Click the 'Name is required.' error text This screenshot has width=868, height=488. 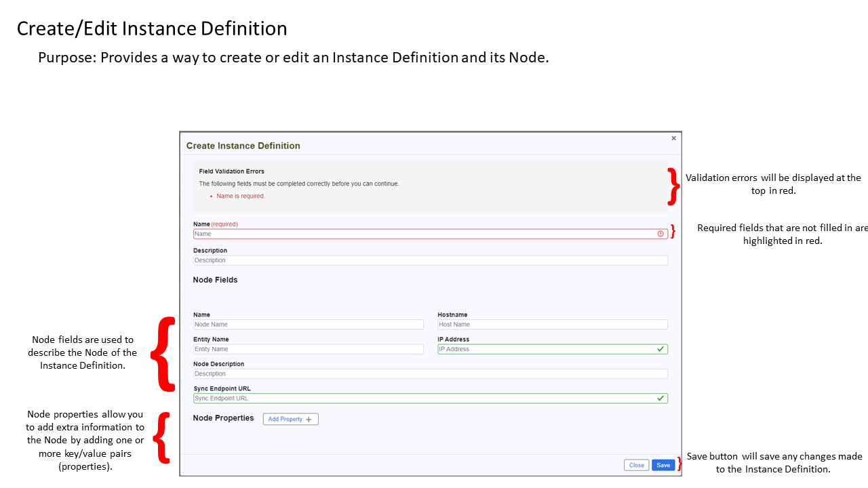coord(241,196)
